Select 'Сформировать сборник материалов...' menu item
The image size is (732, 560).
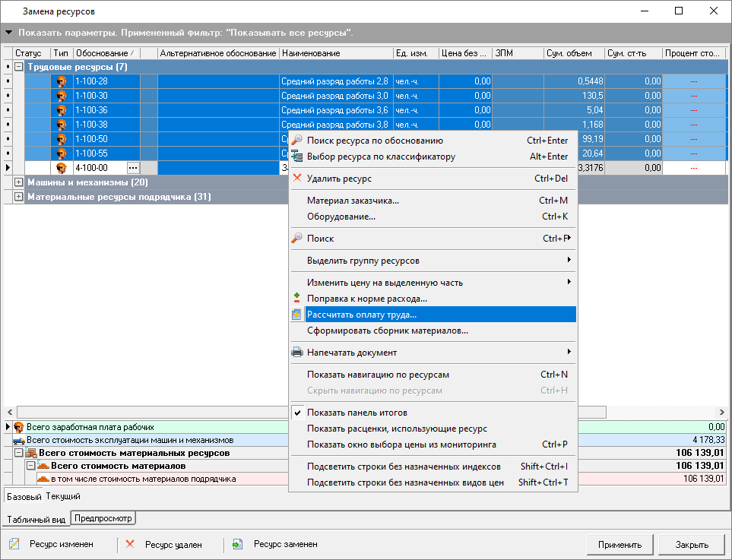coord(387,331)
